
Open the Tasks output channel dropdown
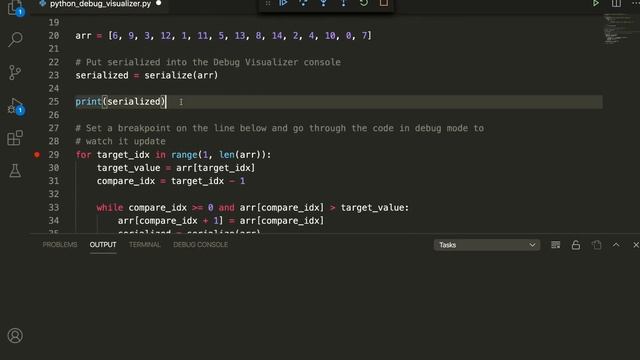[x=487, y=245]
